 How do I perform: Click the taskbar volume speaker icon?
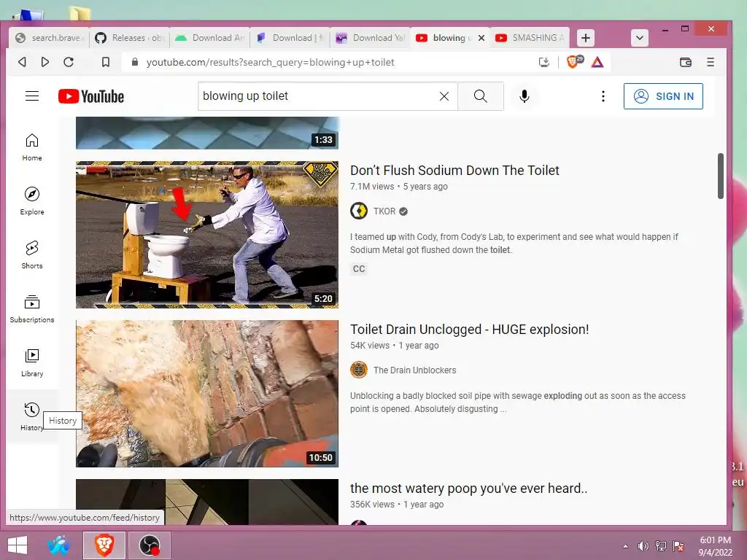[x=643, y=546]
